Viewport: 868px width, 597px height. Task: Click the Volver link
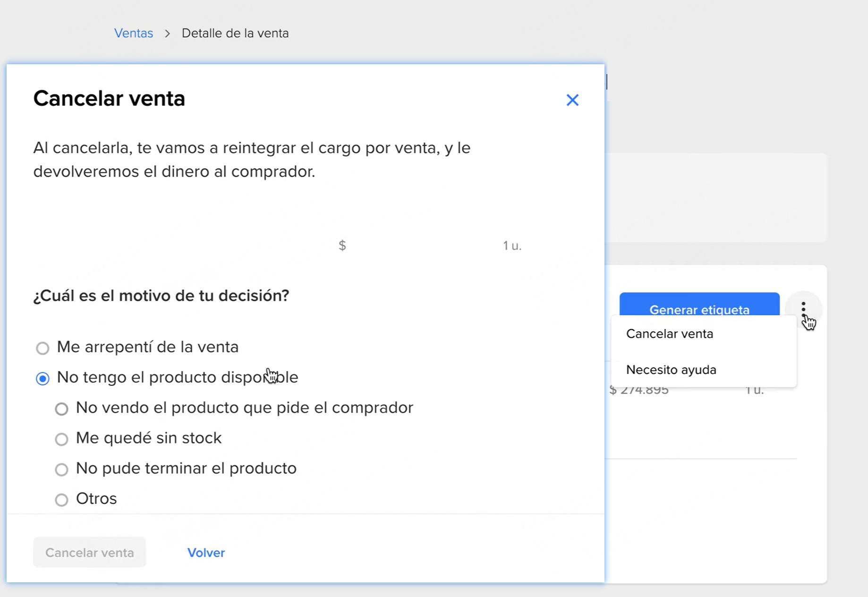[206, 553]
